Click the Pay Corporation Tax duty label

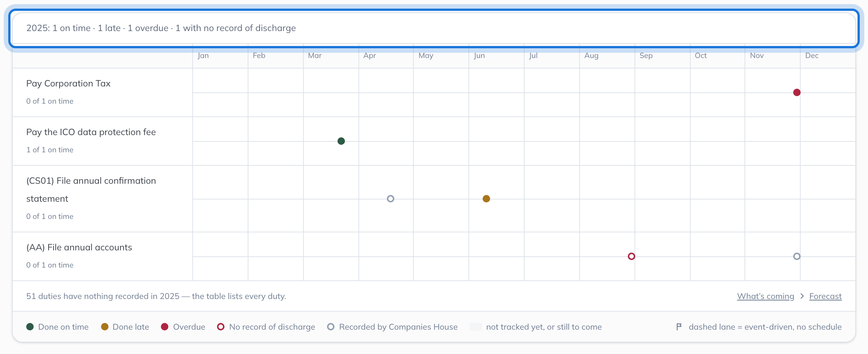tap(68, 83)
